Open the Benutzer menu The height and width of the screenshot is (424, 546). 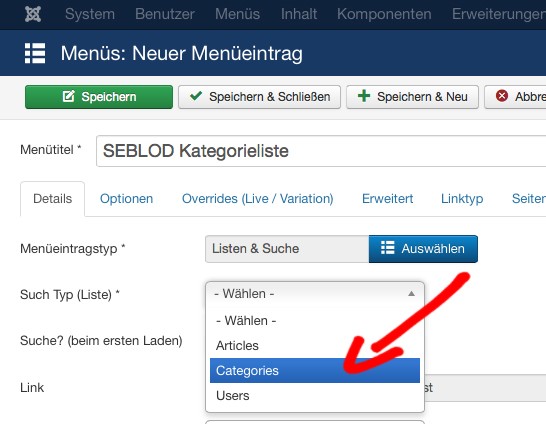click(165, 14)
